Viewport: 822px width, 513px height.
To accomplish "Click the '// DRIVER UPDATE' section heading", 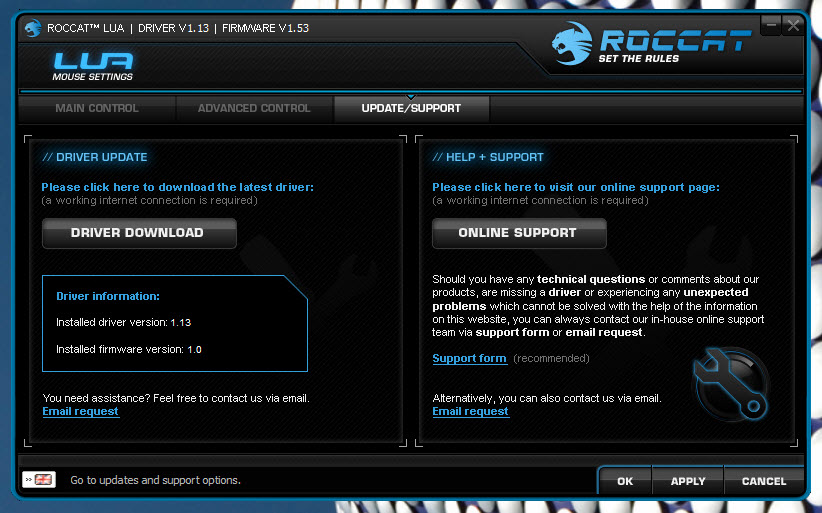I will click(95, 157).
